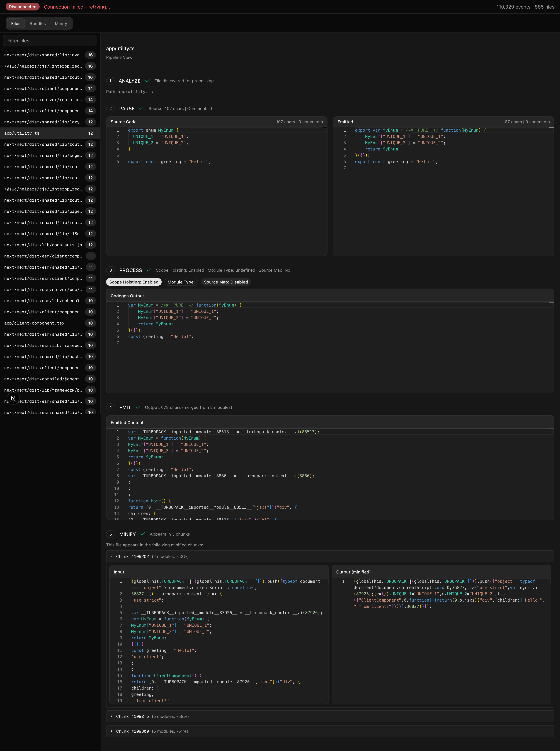The height and width of the screenshot is (751, 560).
Task: Toggle the Module Type pill
Action: click(181, 282)
